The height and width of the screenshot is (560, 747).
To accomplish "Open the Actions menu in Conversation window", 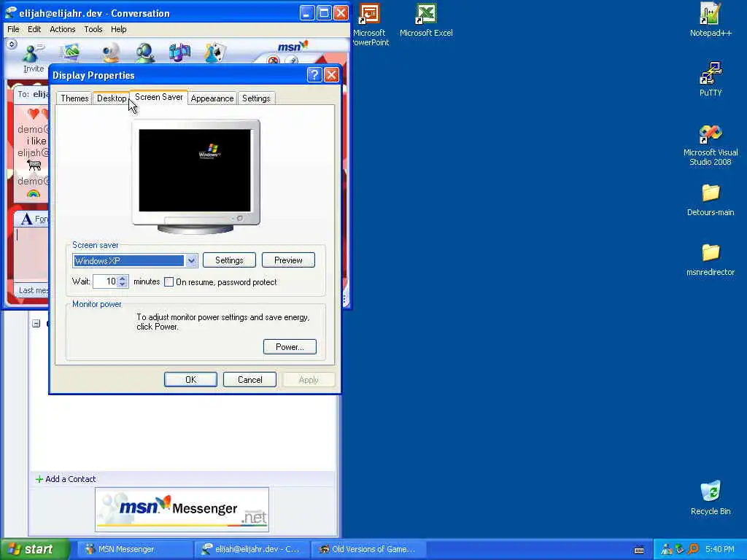I will coord(63,29).
